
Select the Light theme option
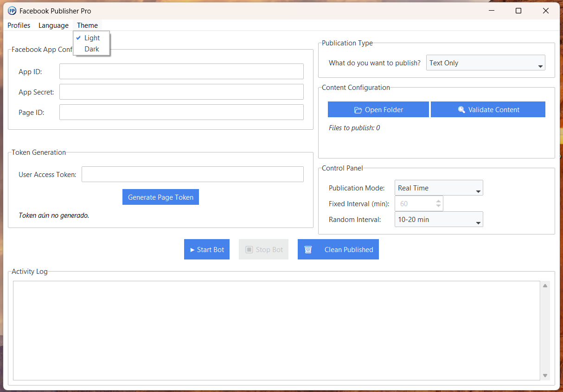[x=91, y=38]
